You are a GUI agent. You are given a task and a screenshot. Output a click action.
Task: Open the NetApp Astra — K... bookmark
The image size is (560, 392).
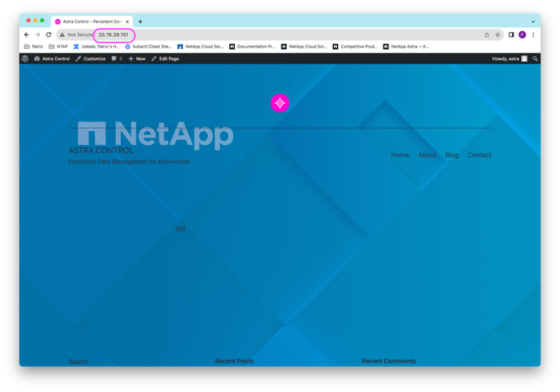click(x=406, y=47)
